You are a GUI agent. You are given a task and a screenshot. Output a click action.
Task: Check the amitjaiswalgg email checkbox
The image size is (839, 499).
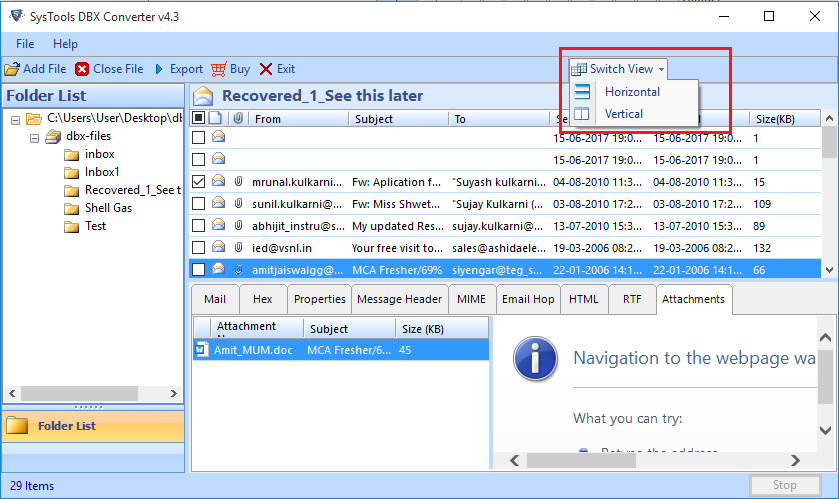tap(199, 269)
